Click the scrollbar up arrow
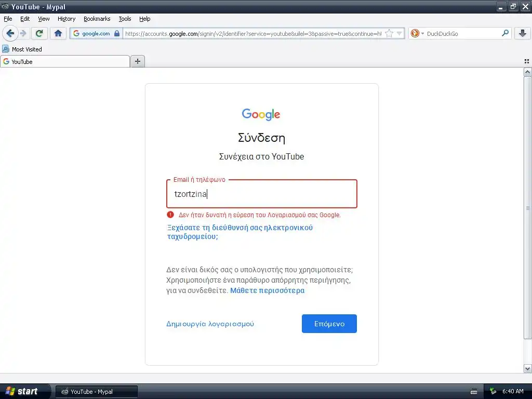The width and height of the screenshot is (532, 399). 527,72
